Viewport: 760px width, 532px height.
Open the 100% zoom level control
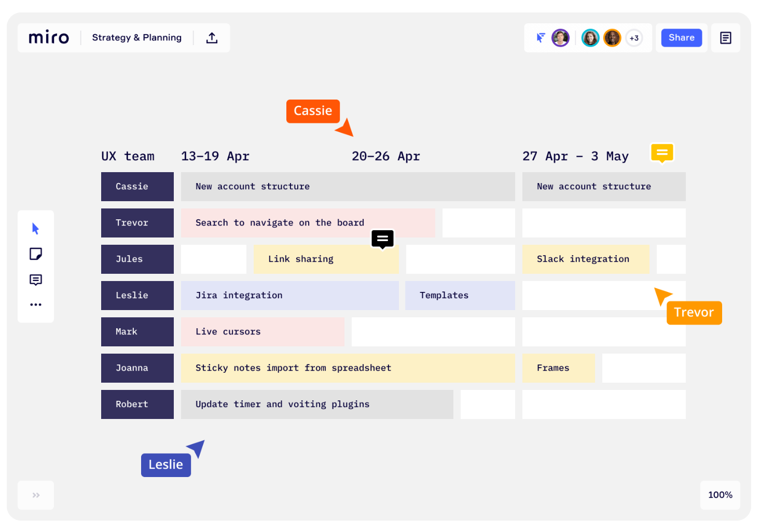720,495
